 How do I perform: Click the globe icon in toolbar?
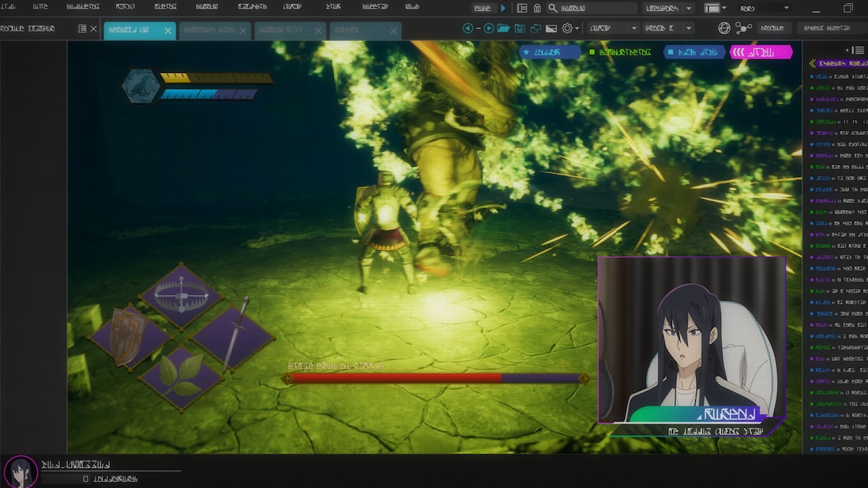[724, 28]
